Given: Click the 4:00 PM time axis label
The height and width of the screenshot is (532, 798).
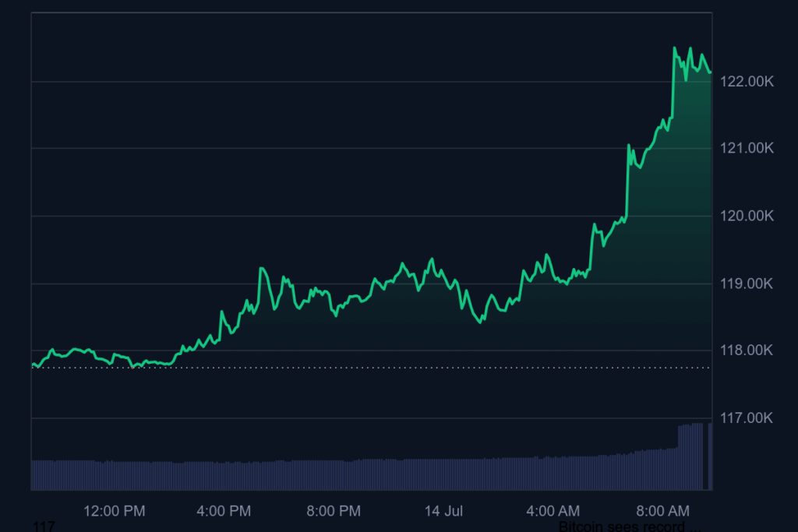Looking at the screenshot, I should coord(224,511).
